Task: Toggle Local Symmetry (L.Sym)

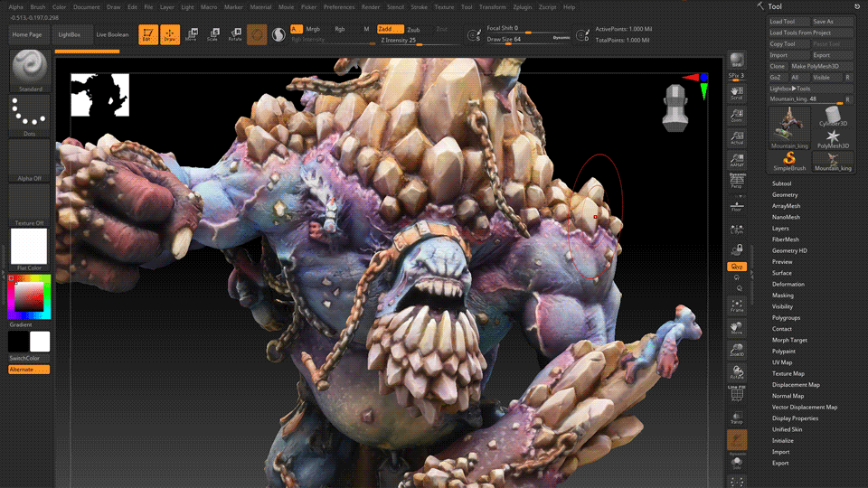Action: [x=736, y=229]
